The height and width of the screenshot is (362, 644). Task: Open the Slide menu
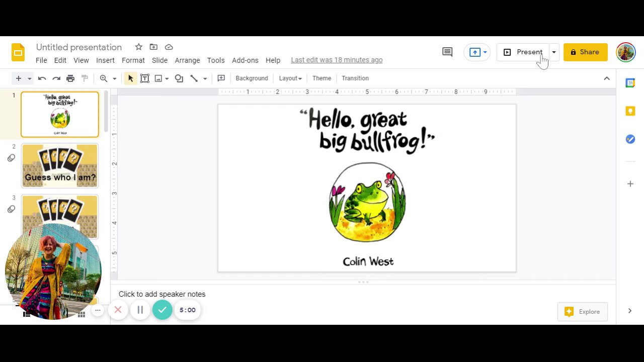pos(159,60)
